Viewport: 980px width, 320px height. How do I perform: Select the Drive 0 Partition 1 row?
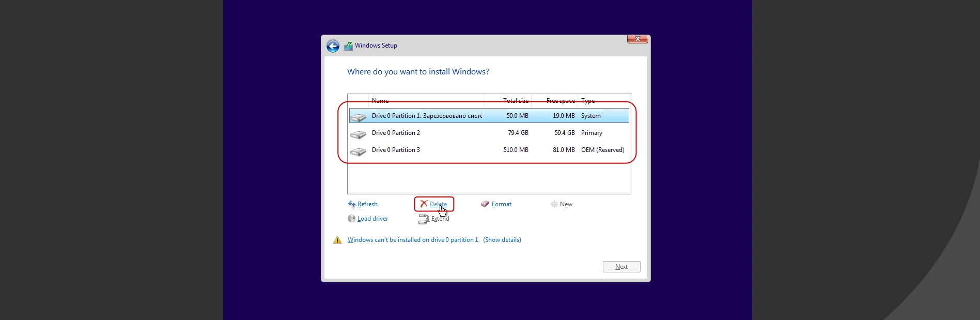click(x=489, y=116)
